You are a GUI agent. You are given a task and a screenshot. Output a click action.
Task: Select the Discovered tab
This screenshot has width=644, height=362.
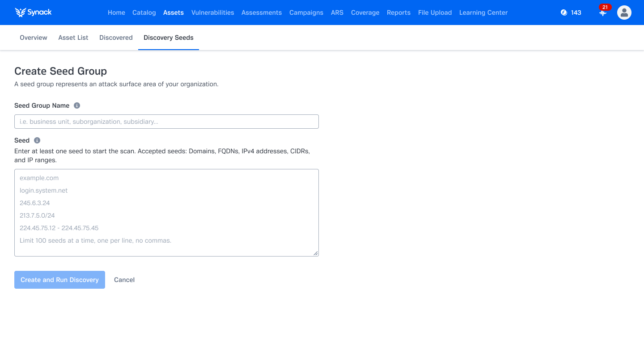coord(116,38)
